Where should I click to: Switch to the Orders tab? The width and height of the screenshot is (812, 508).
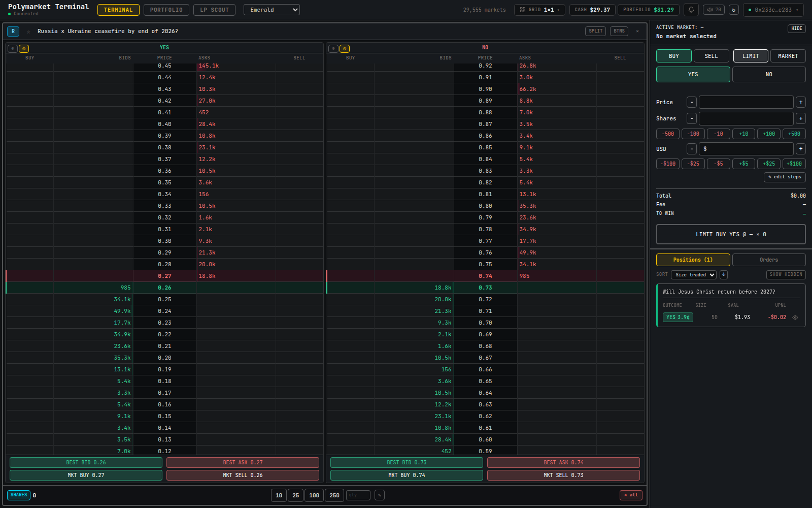(x=769, y=260)
